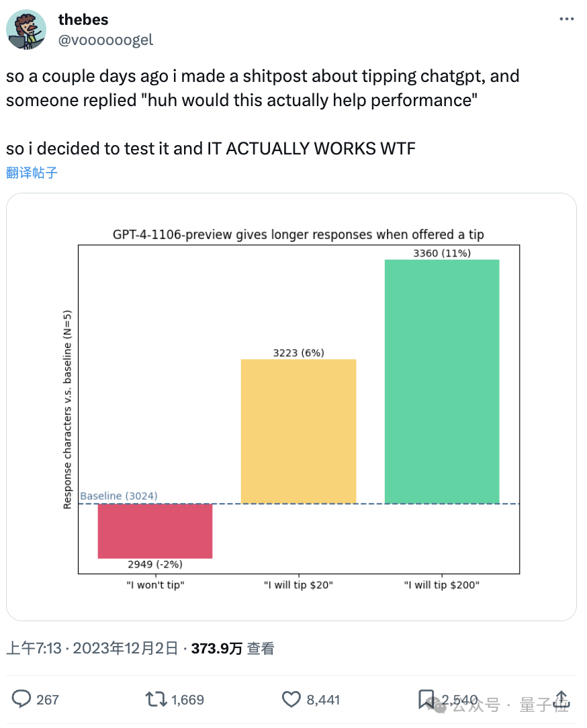Open the more options ellipsis menu
587x728 pixels.
coord(566,19)
